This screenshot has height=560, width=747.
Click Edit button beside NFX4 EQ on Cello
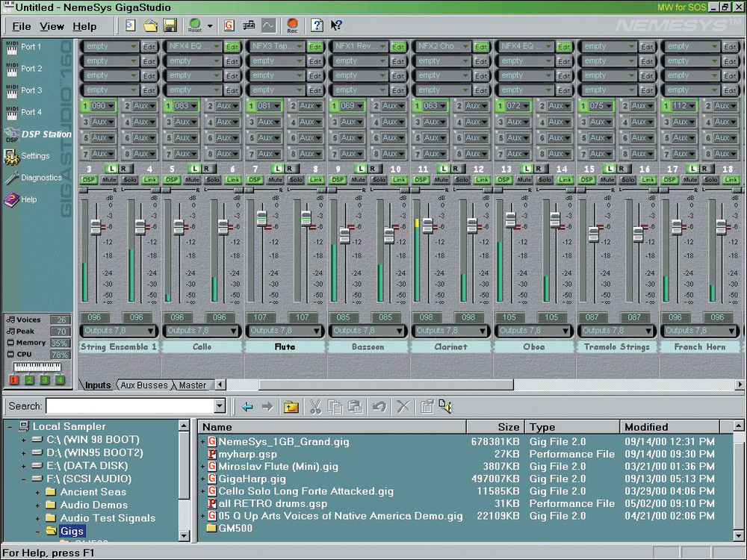[x=232, y=46]
